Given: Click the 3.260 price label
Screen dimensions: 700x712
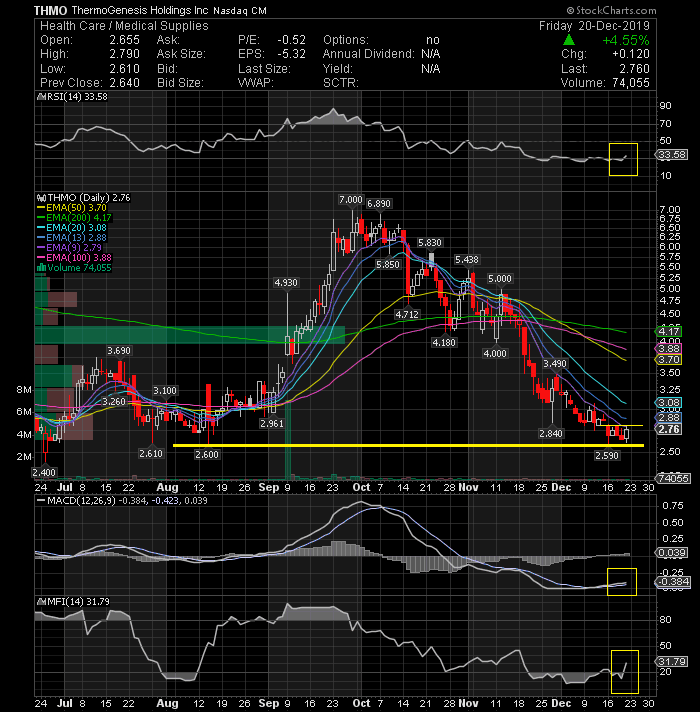Looking at the screenshot, I should (x=113, y=402).
